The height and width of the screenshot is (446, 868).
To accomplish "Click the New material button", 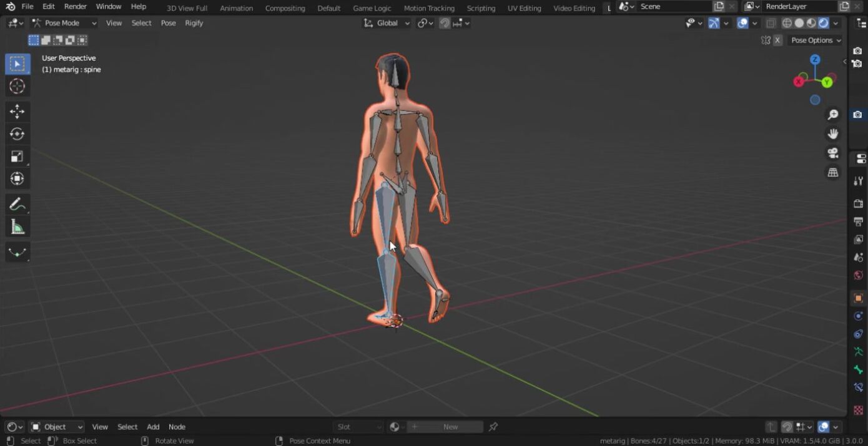I will pyautogui.click(x=450, y=427).
